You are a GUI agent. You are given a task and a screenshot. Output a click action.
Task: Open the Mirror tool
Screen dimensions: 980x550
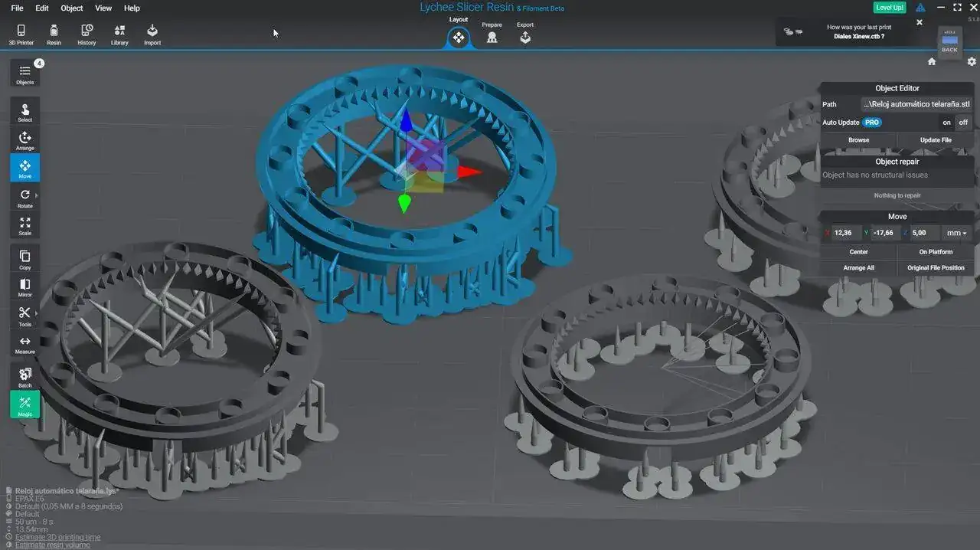tap(24, 286)
